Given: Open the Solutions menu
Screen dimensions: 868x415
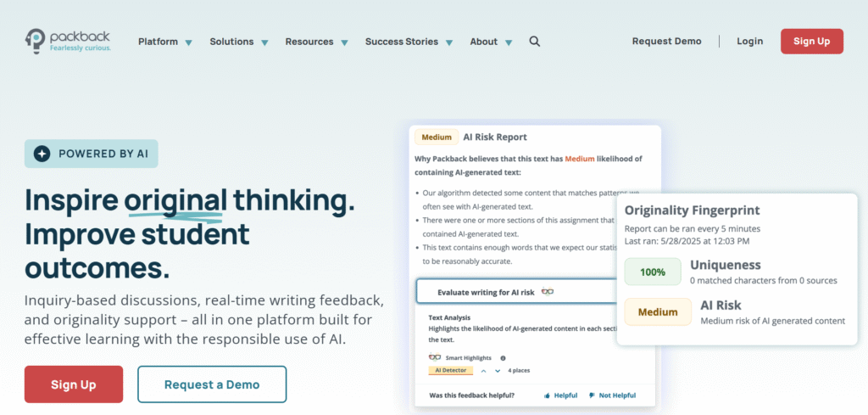Looking at the screenshot, I should (231, 42).
